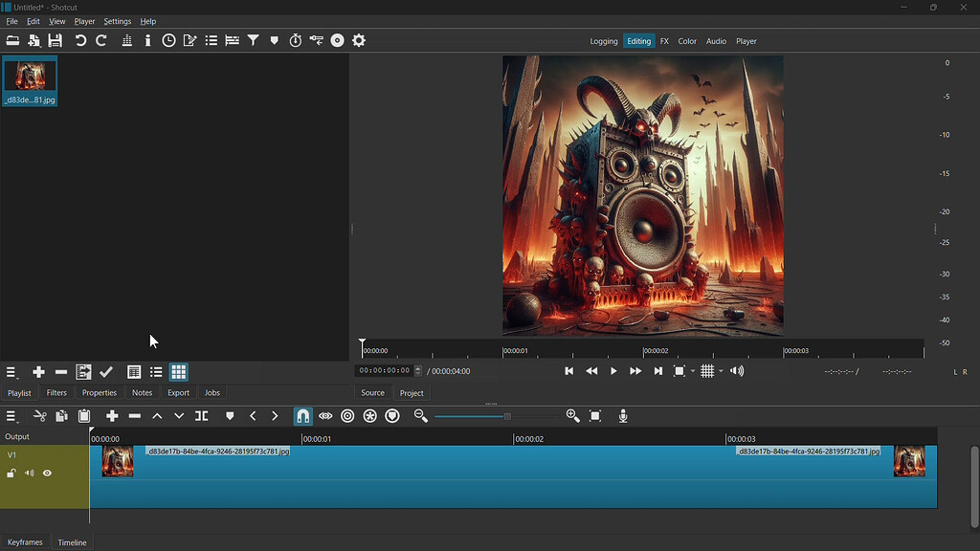Click the Project tab near the timecode

[412, 392]
